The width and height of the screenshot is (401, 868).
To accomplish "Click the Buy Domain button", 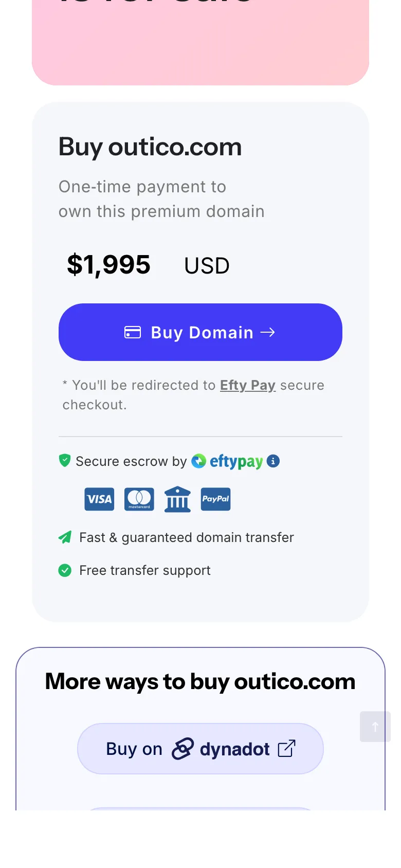I will [200, 332].
